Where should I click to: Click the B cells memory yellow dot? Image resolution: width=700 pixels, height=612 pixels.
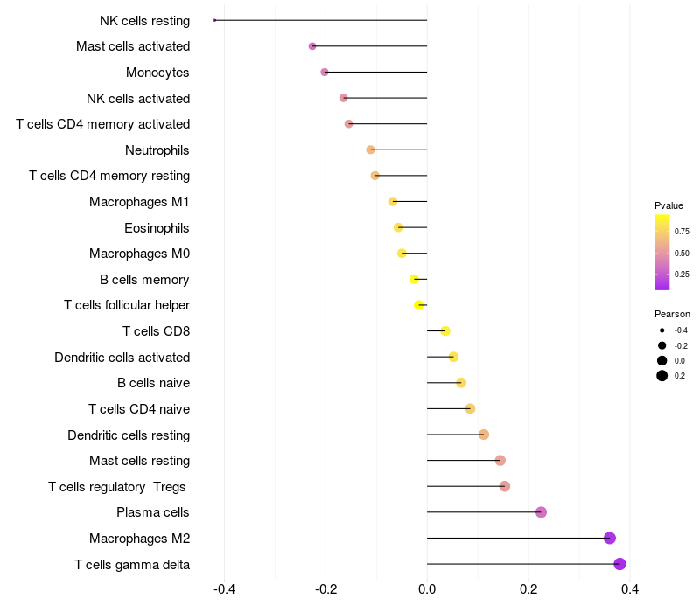[x=414, y=279]
